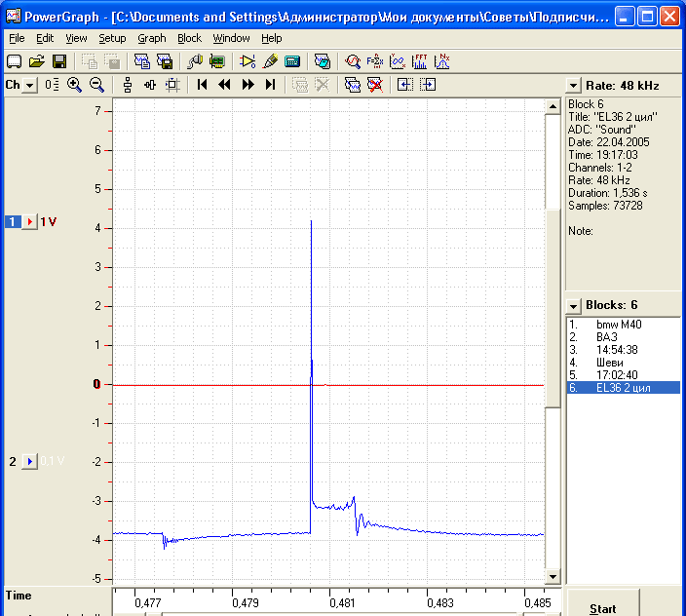This screenshot has height=616, width=686.
Task: Open a file with the folder icon
Action: (37, 61)
